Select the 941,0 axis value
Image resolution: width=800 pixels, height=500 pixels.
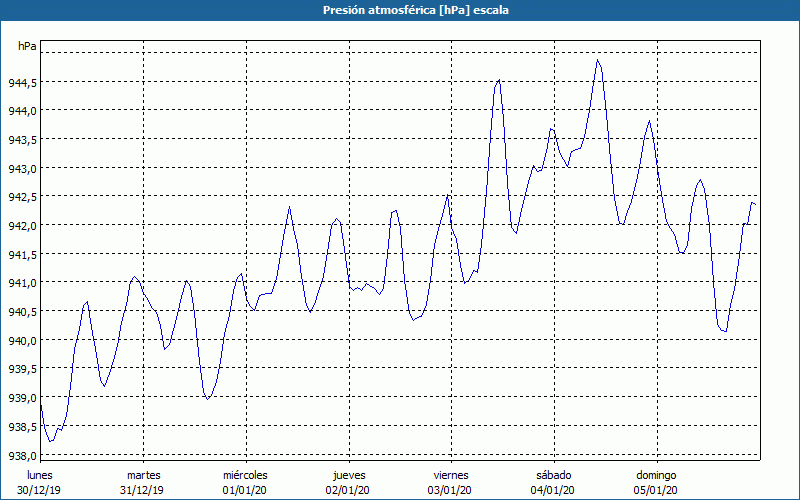(x=21, y=283)
